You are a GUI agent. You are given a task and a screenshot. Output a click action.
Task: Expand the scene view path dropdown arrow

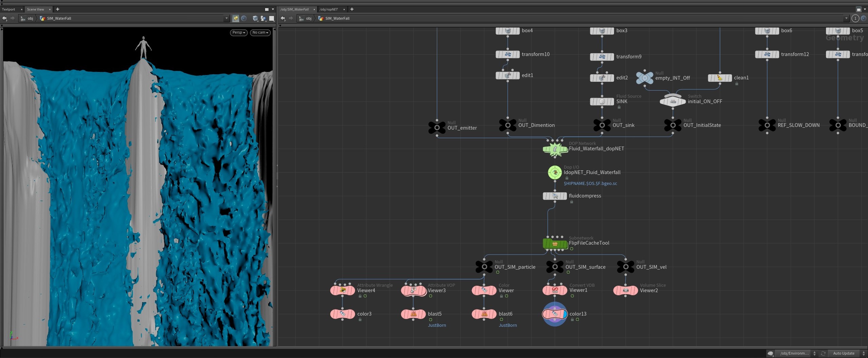point(226,18)
